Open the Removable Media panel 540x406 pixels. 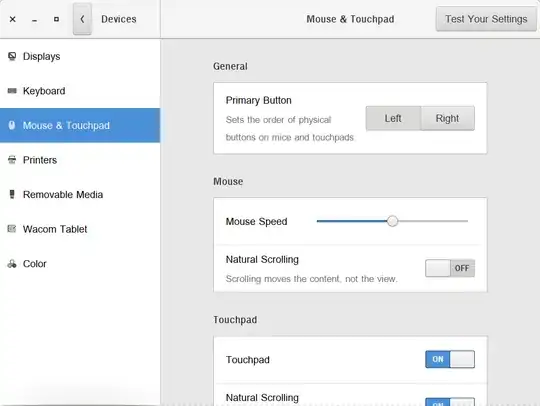click(80, 194)
